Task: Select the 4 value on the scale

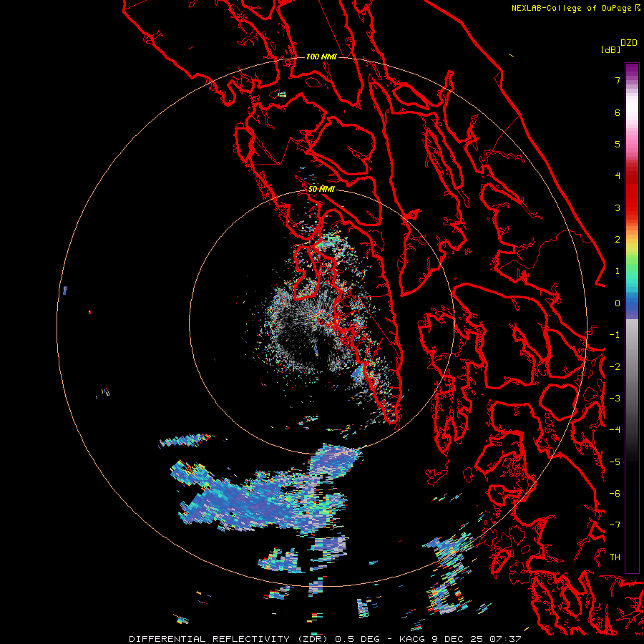Action: click(618, 176)
